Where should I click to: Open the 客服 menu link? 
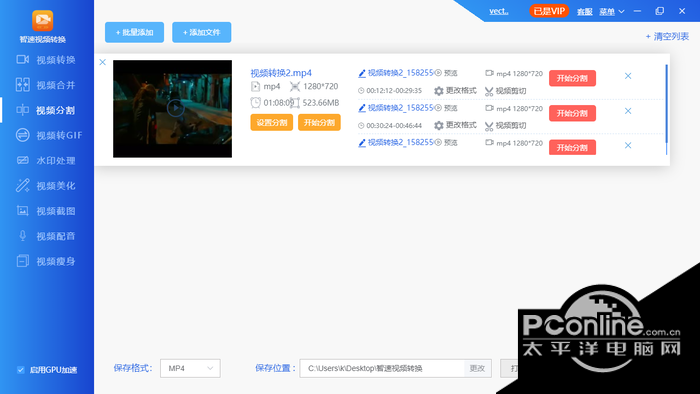(x=585, y=12)
